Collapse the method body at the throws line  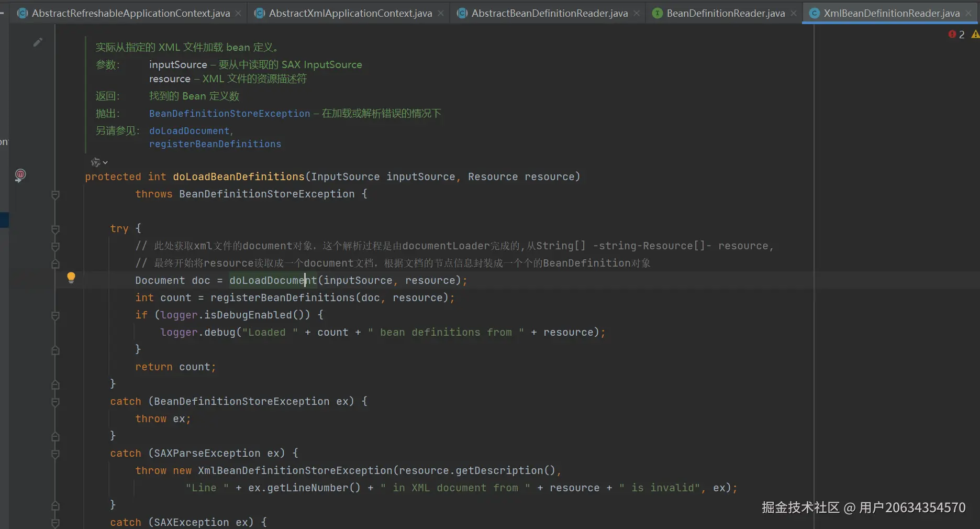(x=55, y=195)
